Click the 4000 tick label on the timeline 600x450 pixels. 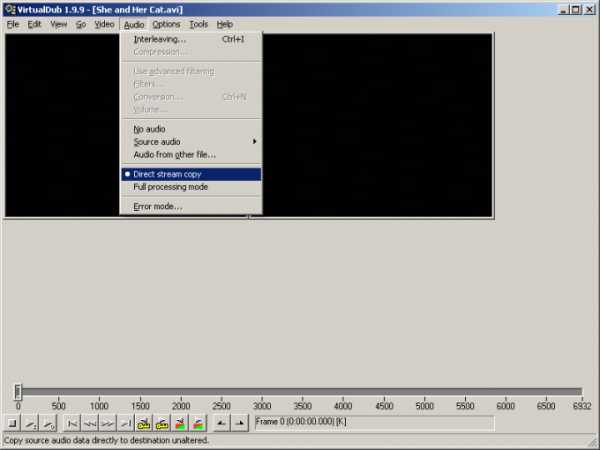point(343,406)
